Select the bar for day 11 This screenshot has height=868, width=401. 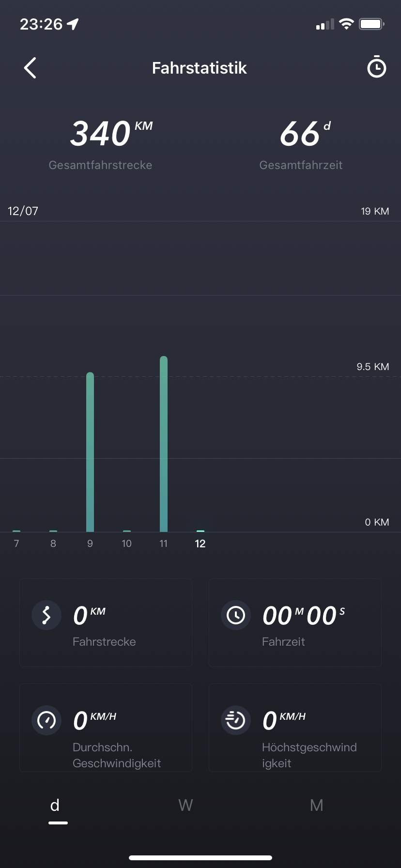coord(164,444)
